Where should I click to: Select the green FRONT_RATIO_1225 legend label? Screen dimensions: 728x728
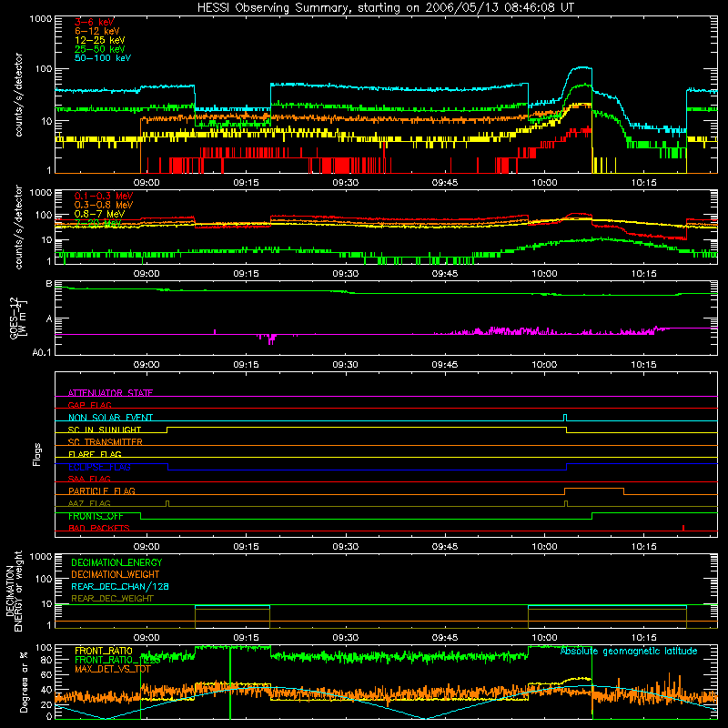[117, 660]
